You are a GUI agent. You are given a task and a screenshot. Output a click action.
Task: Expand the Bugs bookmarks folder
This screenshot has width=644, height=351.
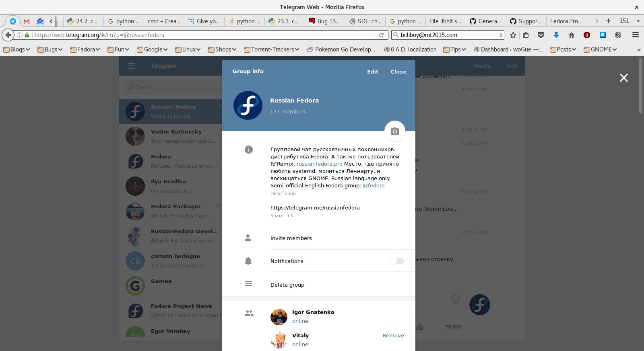tap(50, 49)
